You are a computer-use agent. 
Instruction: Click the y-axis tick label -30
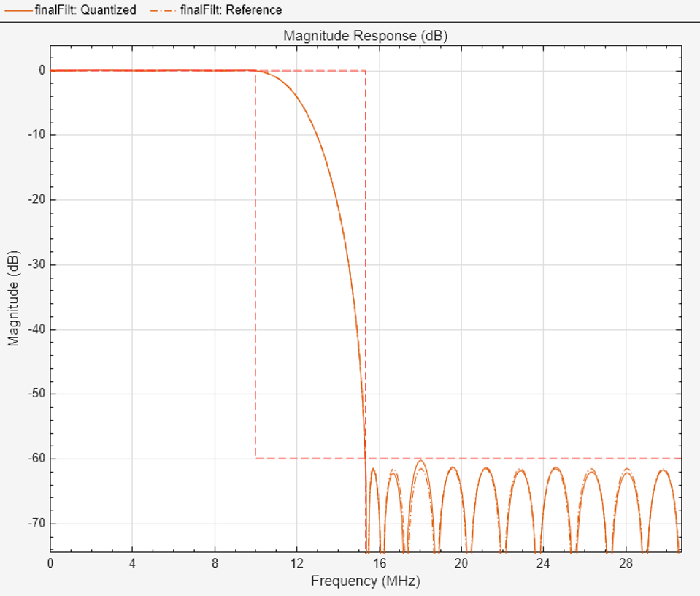pos(36,264)
